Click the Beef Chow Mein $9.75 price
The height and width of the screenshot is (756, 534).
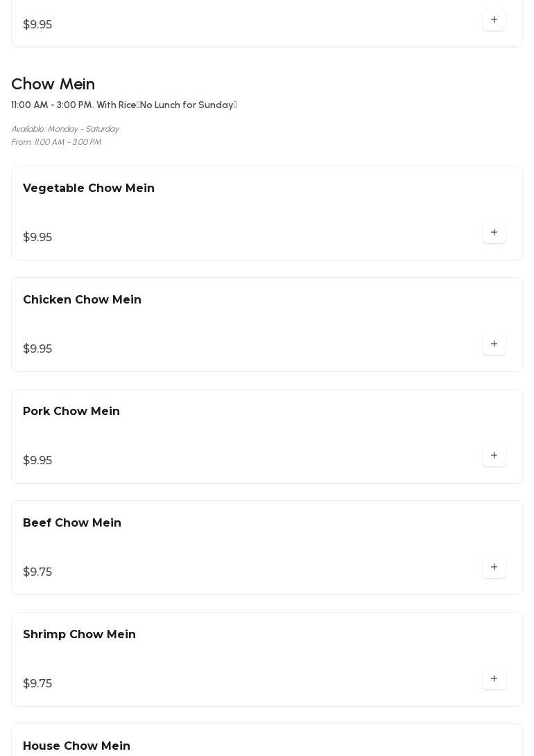tap(37, 572)
